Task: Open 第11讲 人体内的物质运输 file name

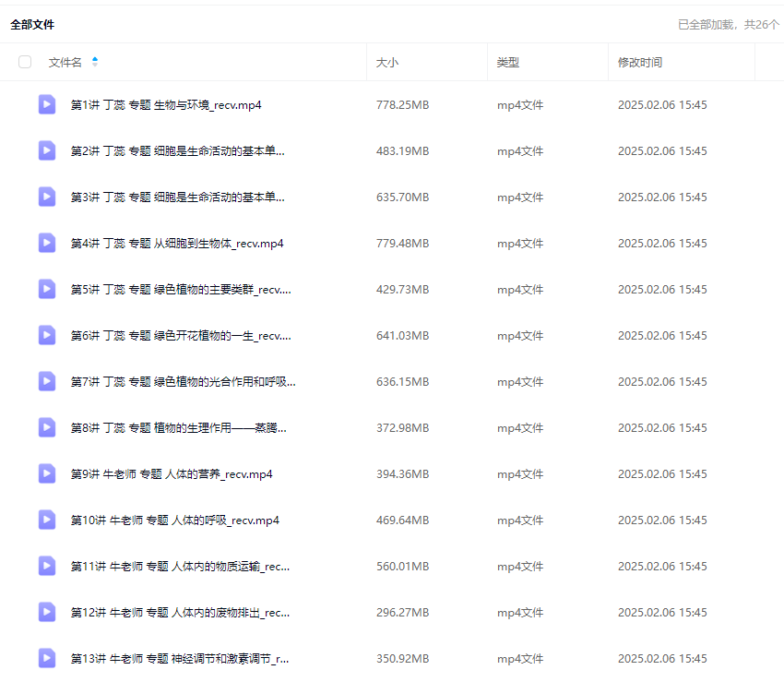Action: click(x=181, y=567)
